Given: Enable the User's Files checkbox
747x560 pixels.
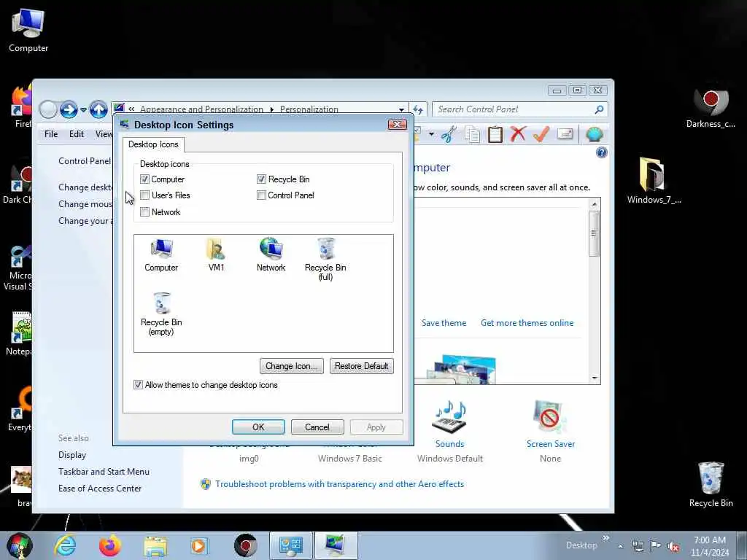Looking at the screenshot, I should coord(145,195).
